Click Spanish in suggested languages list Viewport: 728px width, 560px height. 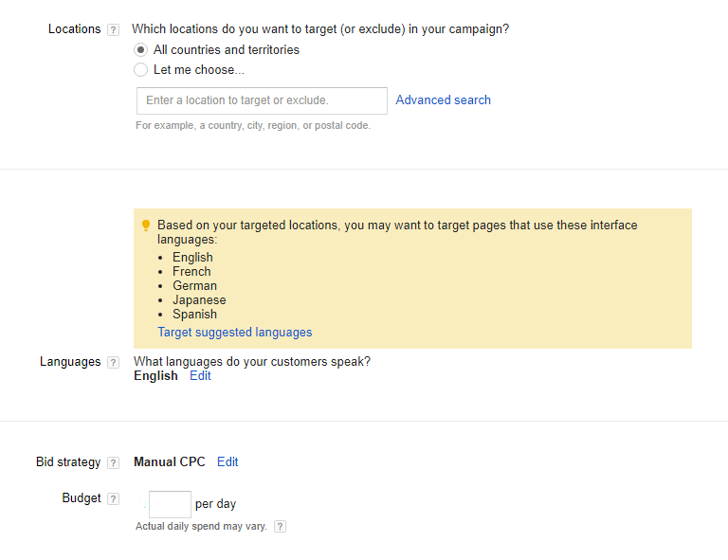194,314
